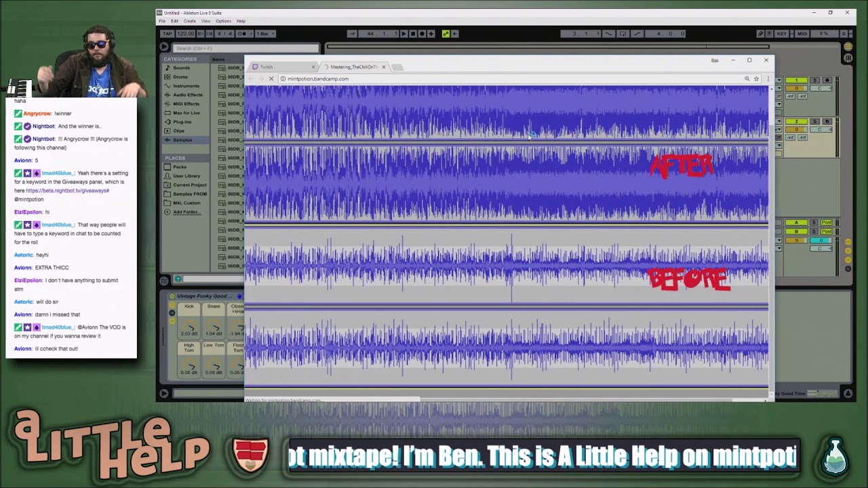Select the Instruments category
The height and width of the screenshot is (488, 868).
[186, 86]
